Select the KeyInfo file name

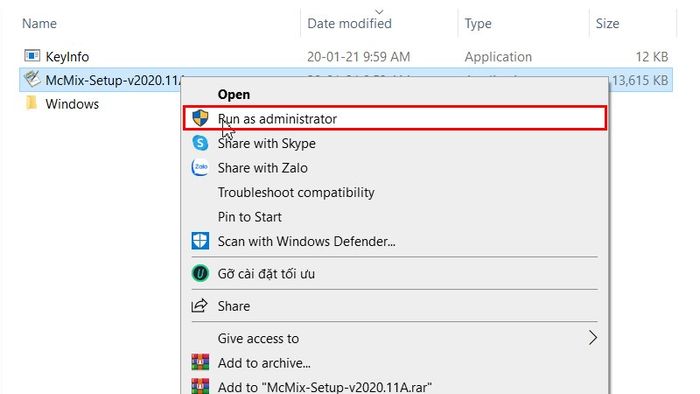[x=67, y=57]
